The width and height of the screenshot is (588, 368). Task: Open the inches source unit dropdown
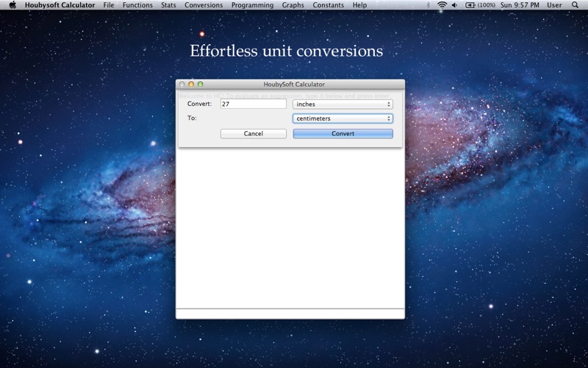(343, 104)
